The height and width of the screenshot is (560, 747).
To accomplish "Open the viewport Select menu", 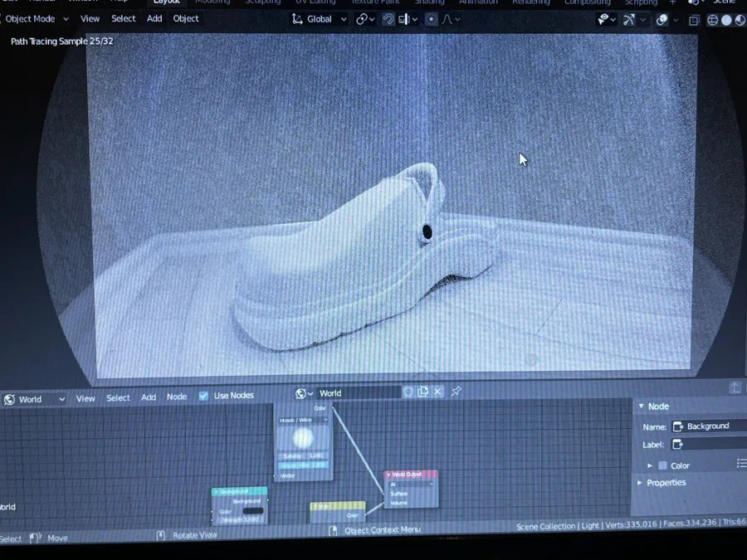I will 124,18.
